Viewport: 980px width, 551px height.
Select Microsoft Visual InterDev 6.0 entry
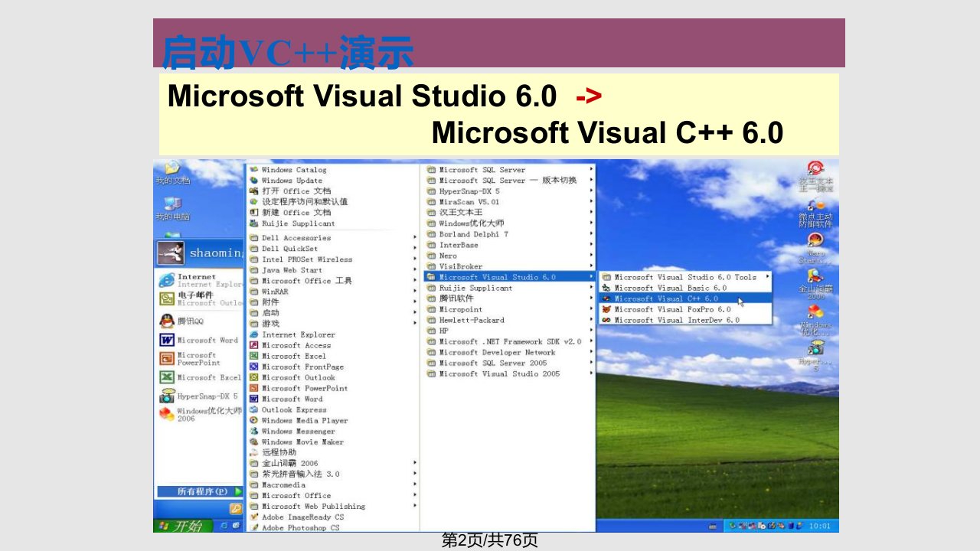click(686, 320)
